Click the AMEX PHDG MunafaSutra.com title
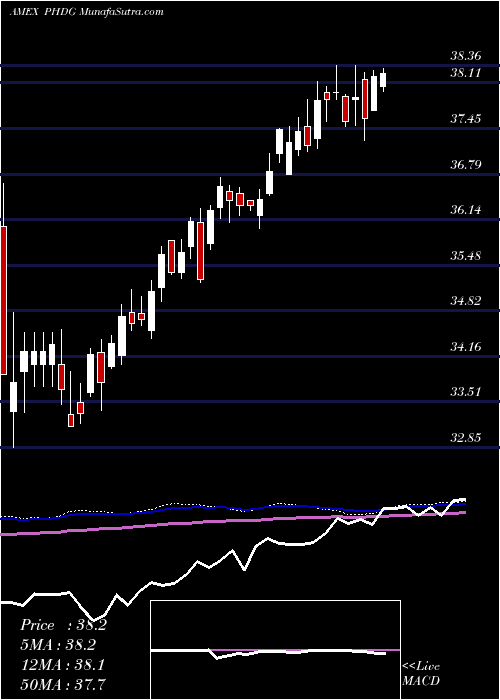Viewport: 500px width, 700px height. [x=86, y=12]
